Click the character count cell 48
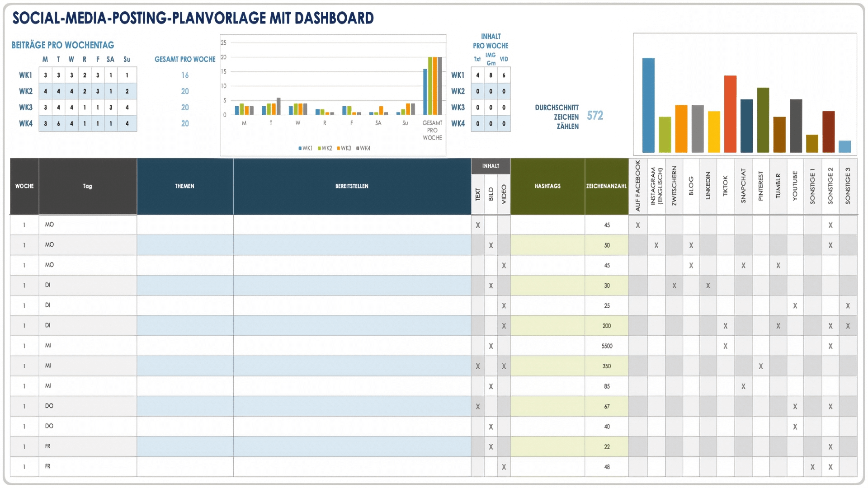This screenshot has height=488, width=868. point(607,467)
